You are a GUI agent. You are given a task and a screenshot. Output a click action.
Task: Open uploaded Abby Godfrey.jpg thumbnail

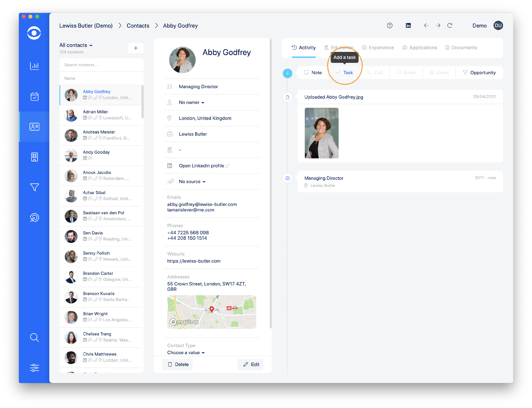click(322, 133)
